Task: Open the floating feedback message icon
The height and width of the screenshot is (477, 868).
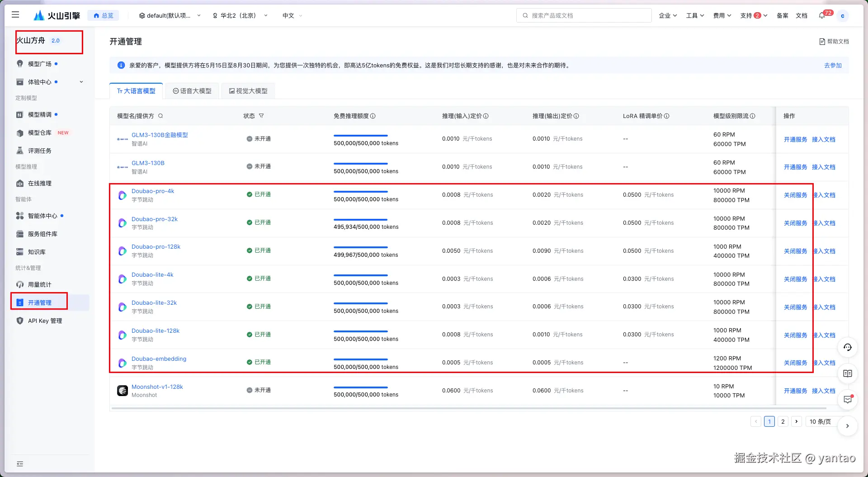Action: [x=848, y=400]
